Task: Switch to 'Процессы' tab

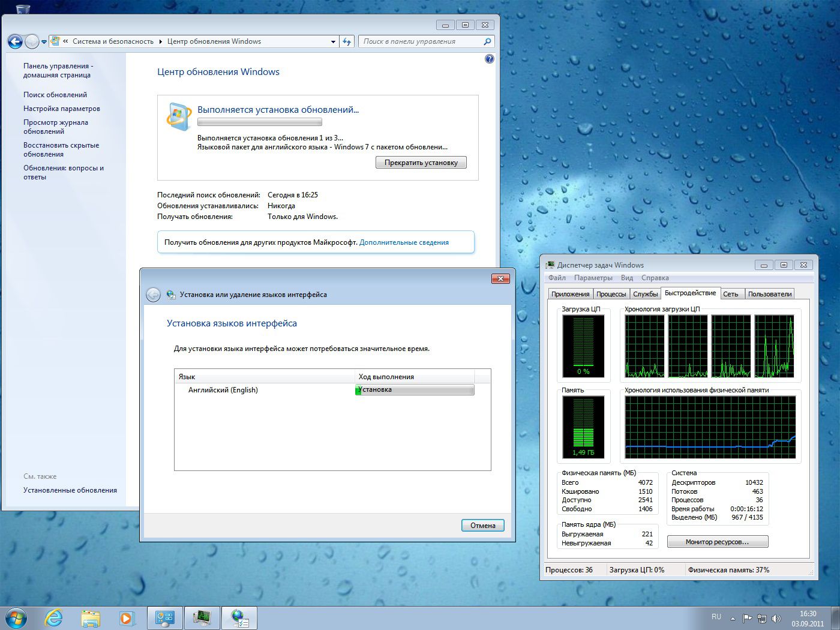Action: (x=611, y=294)
